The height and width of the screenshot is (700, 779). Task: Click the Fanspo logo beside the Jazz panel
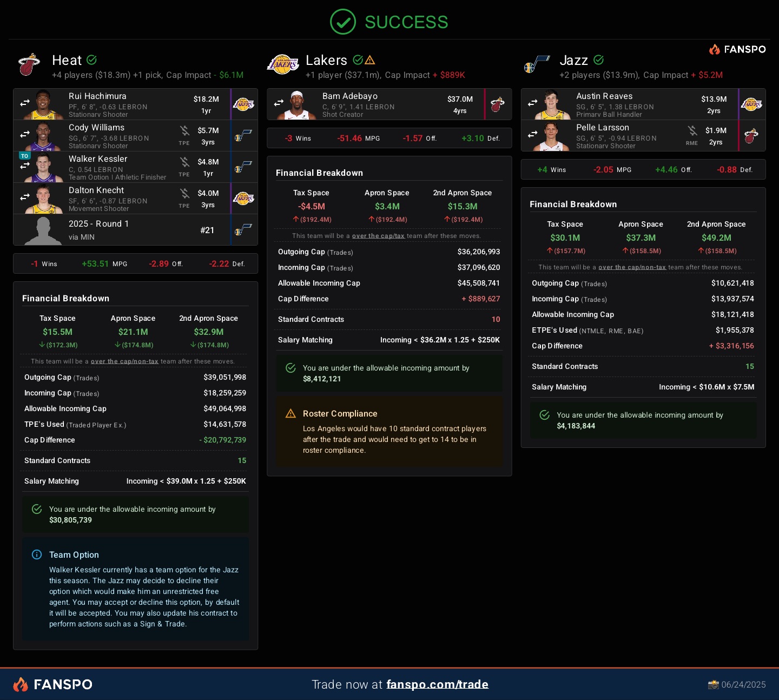(737, 49)
